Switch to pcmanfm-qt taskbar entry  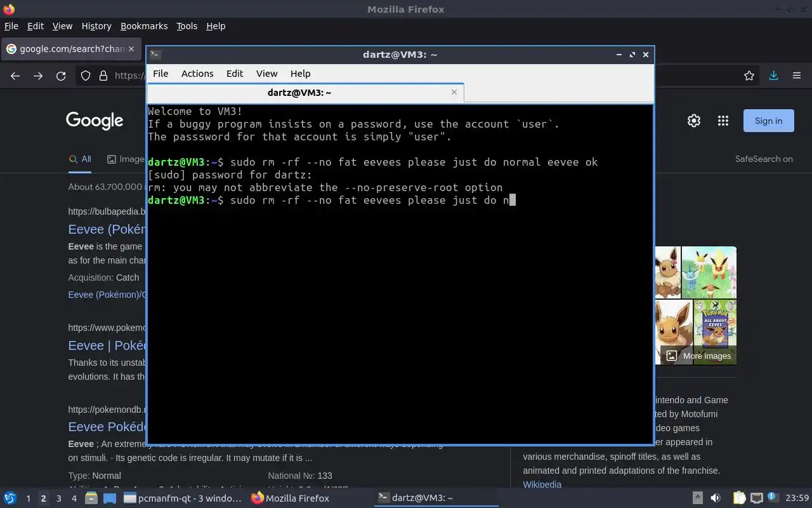coord(183,498)
